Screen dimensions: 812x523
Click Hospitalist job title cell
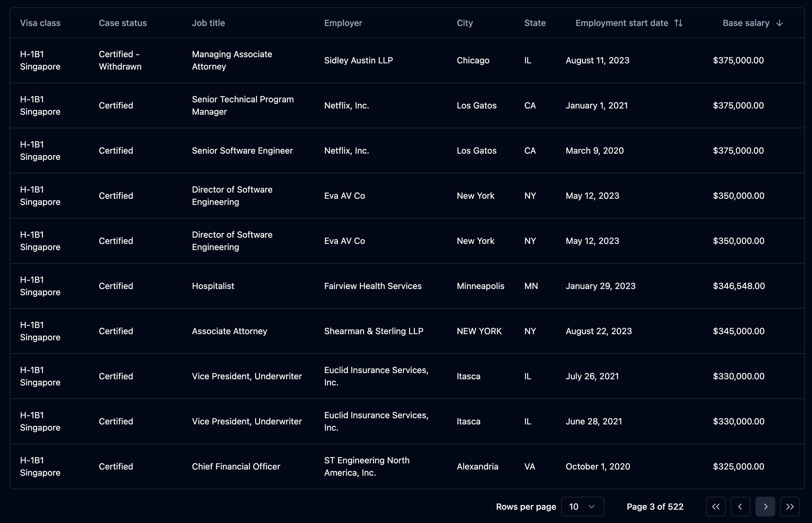click(x=213, y=286)
